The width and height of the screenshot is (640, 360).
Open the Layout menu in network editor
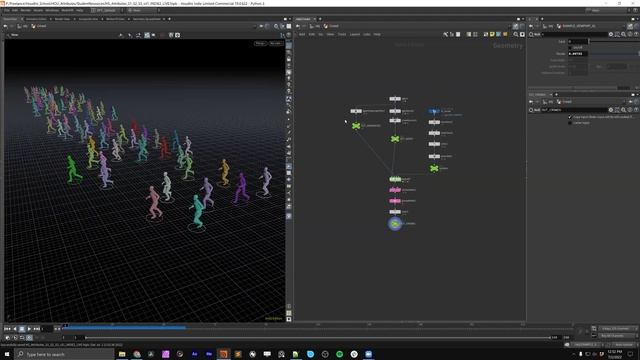click(x=355, y=34)
